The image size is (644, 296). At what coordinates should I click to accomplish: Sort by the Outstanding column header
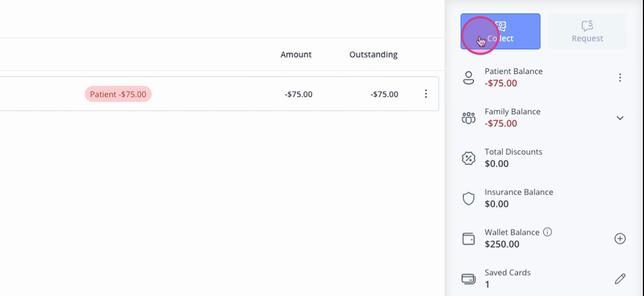(374, 54)
